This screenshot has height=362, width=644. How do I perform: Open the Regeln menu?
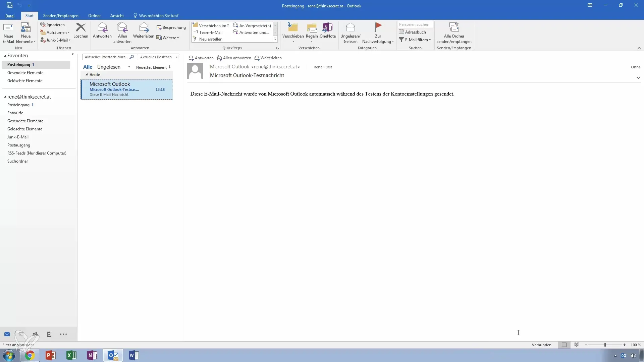(x=312, y=33)
